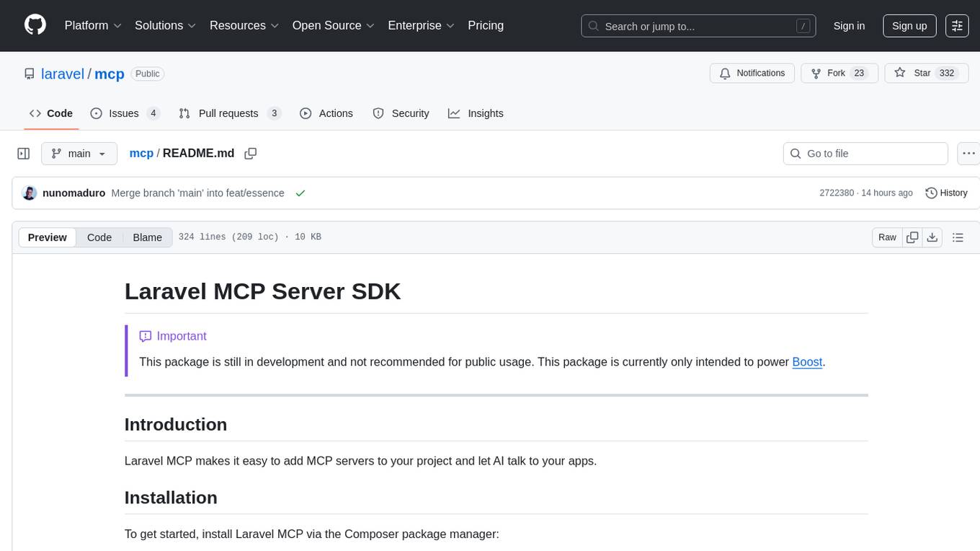980x551 pixels.
Task: Switch to the Code view
Action: 99,237
